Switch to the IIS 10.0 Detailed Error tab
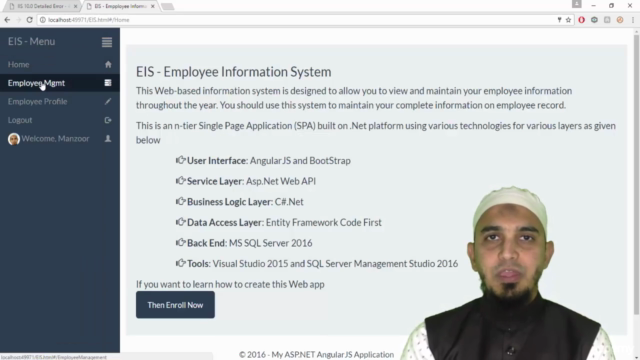This screenshot has width=640, height=360. click(41, 6)
